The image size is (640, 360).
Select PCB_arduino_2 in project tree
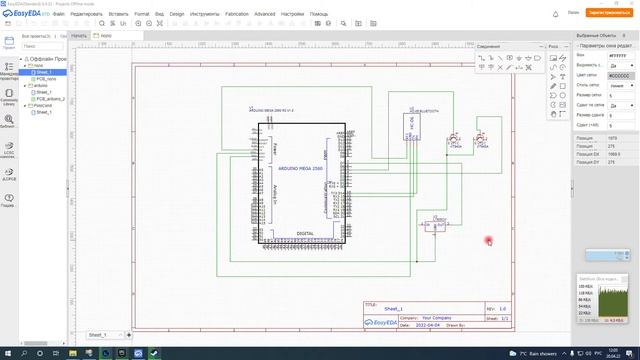[50, 99]
